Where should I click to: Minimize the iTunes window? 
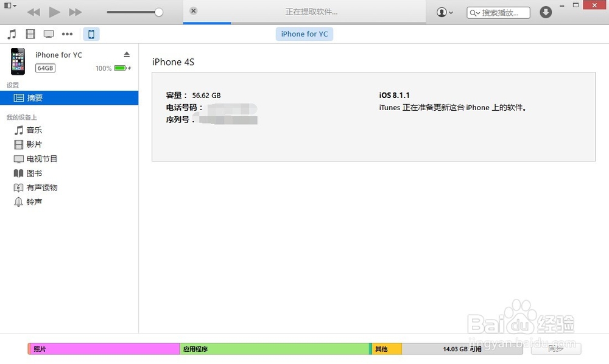tap(561, 5)
